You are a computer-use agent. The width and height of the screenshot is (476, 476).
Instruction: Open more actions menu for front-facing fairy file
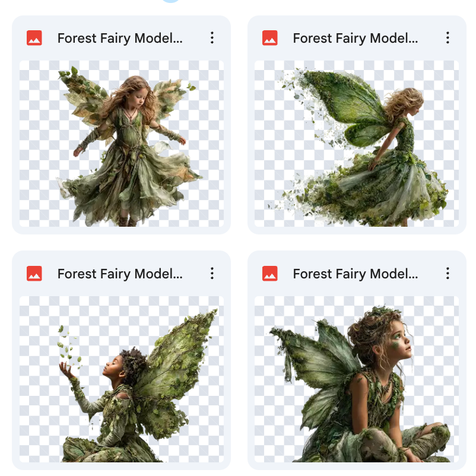tap(212, 39)
